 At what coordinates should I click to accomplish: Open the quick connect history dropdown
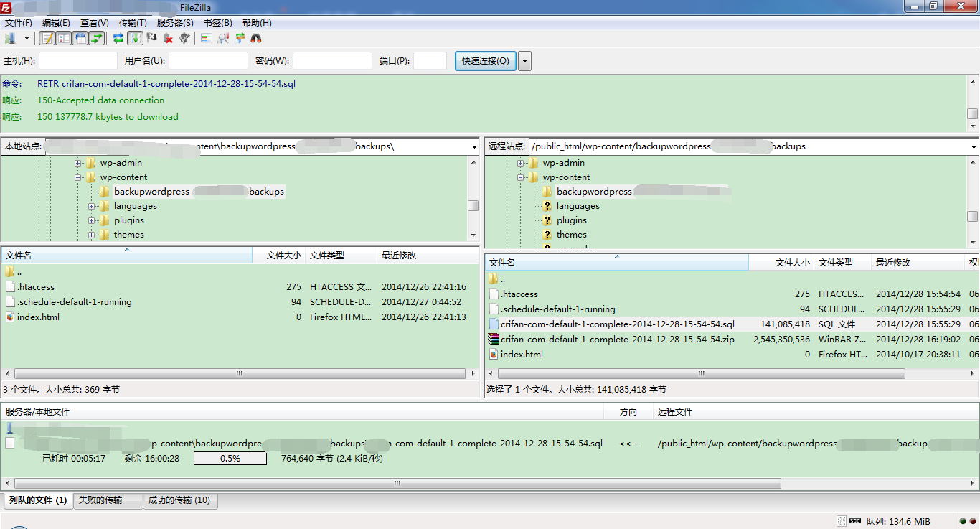point(525,61)
